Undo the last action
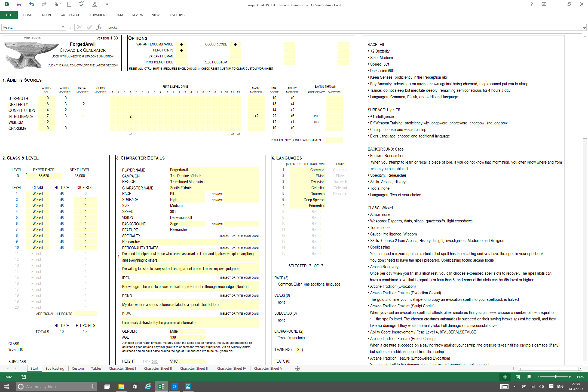 [32, 4]
